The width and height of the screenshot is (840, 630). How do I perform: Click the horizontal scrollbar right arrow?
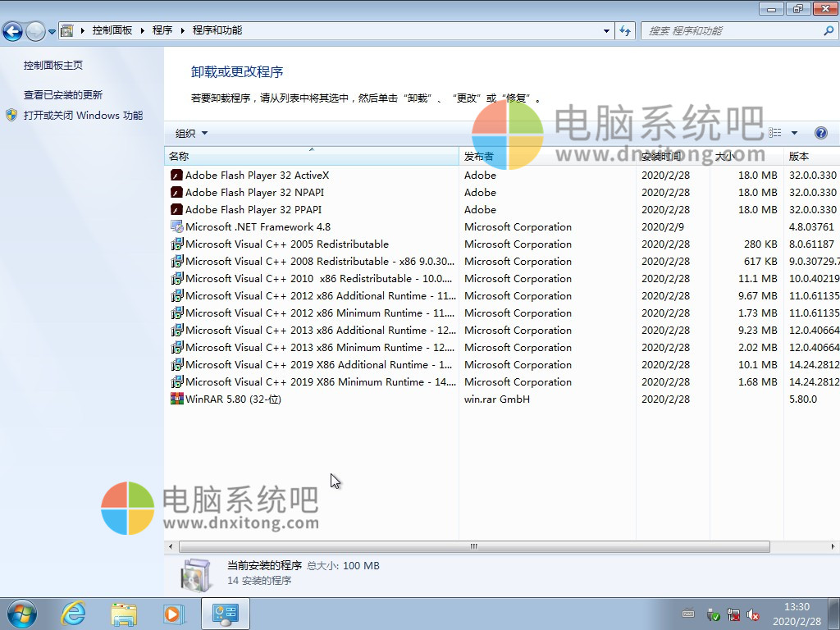(x=833, y=546)
